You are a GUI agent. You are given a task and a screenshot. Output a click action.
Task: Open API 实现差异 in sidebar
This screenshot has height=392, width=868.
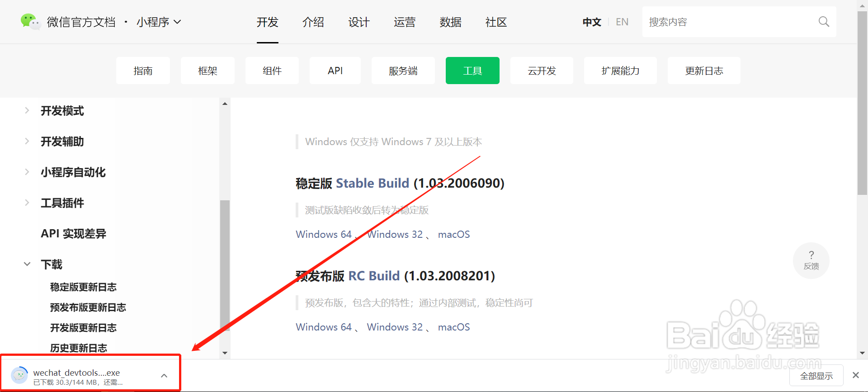(73, 234)
